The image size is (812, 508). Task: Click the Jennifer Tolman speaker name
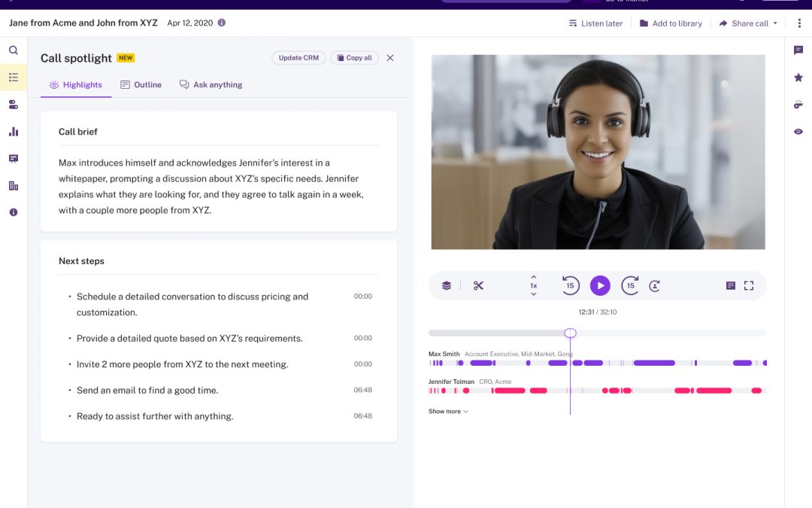click(x=451, y=382)
